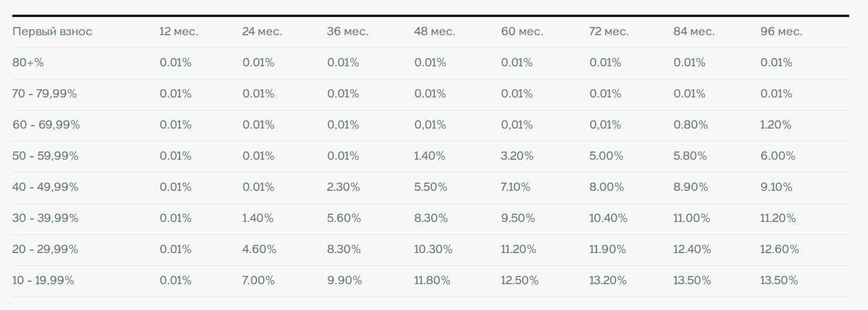Screen dimensions: 868x310
Task: Click the 9.10% rate cell
Action: coord(776,187)
